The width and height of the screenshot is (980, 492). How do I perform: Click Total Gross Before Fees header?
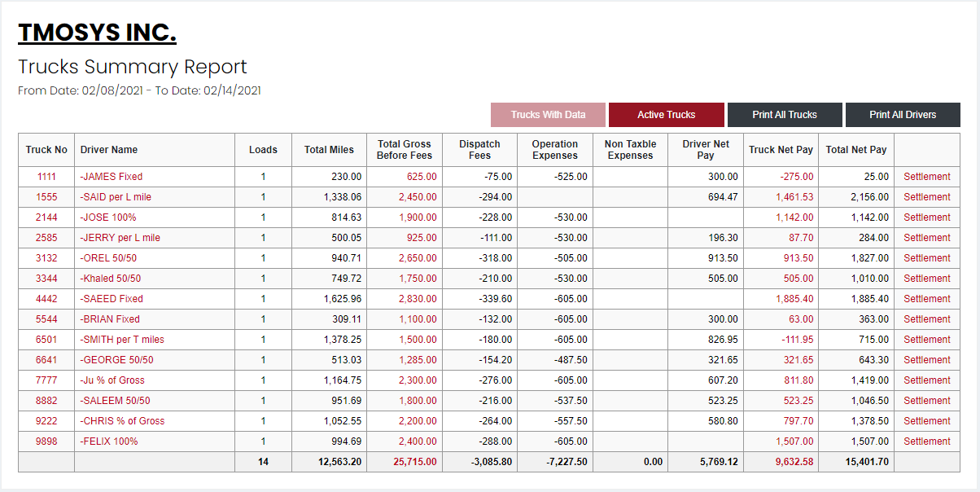405,150
